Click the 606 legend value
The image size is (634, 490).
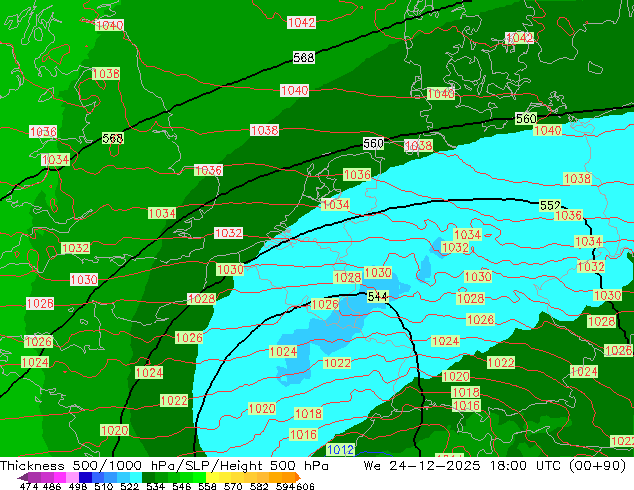[305, 486]
